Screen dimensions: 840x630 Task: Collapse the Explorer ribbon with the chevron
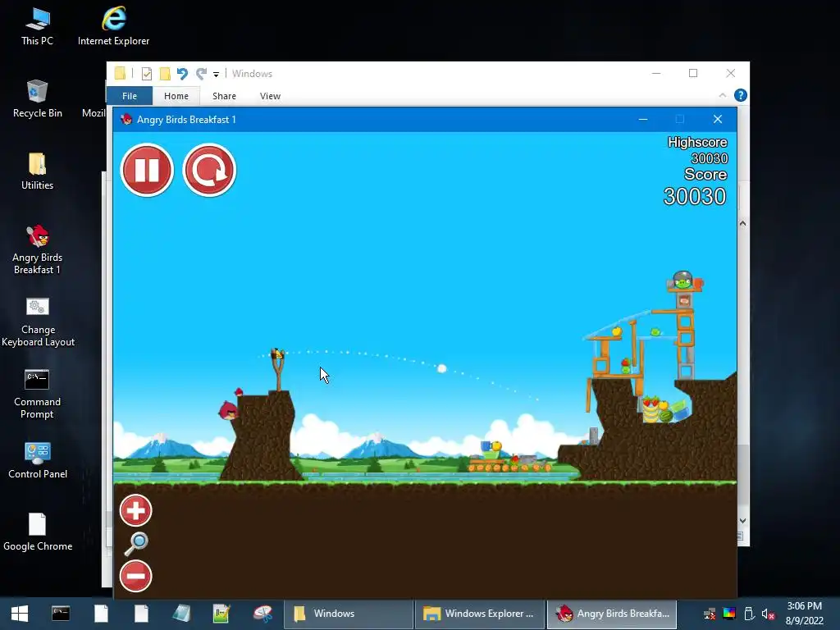[723, 95]
